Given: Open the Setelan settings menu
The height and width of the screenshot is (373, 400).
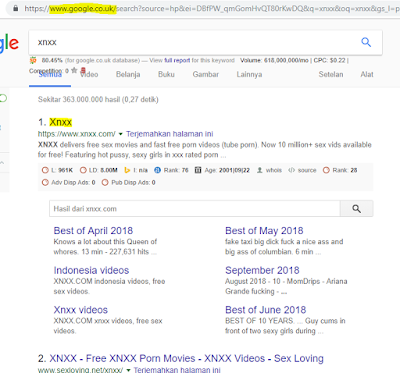Looking at the screenshot, I should tap(331, 74).
